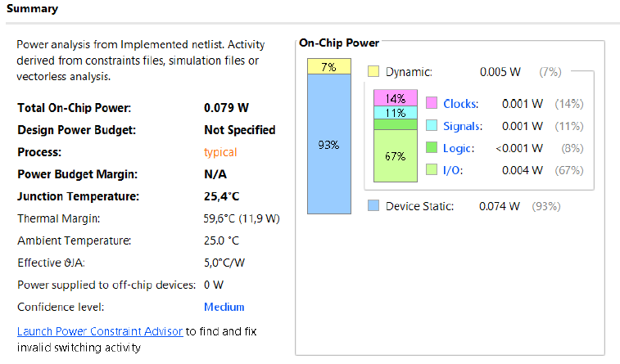Viewport: 620px width, 364px height.
Task: Click the 11% cyan signals bar segment
Action: click(x=396, y=113)
